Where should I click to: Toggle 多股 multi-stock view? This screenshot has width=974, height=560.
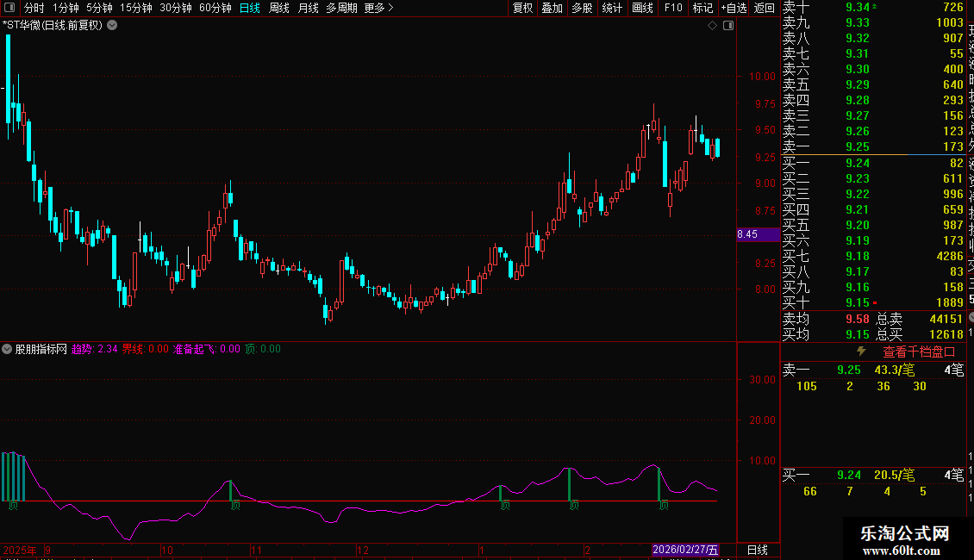[x=582, y=8]
